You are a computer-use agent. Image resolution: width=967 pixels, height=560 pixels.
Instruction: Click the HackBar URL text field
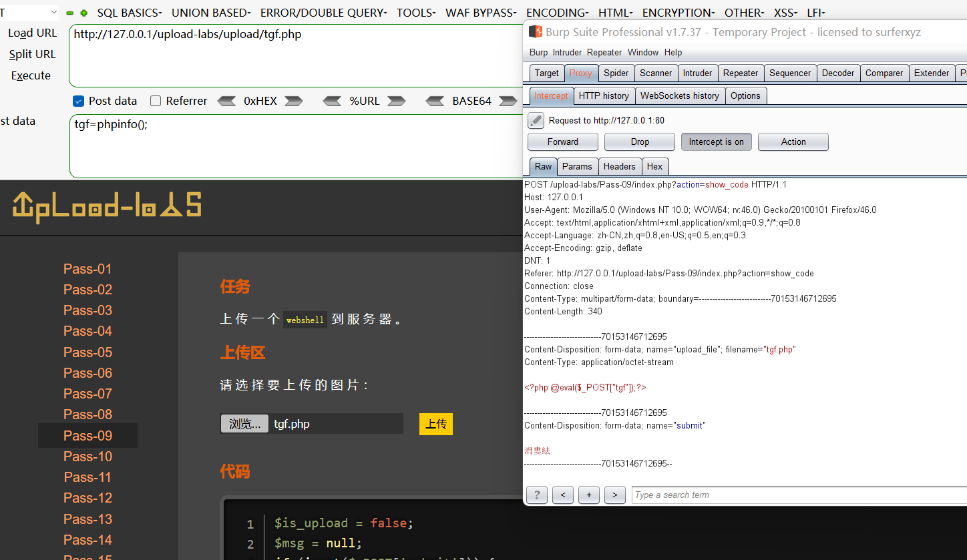[x=296, y=56]
